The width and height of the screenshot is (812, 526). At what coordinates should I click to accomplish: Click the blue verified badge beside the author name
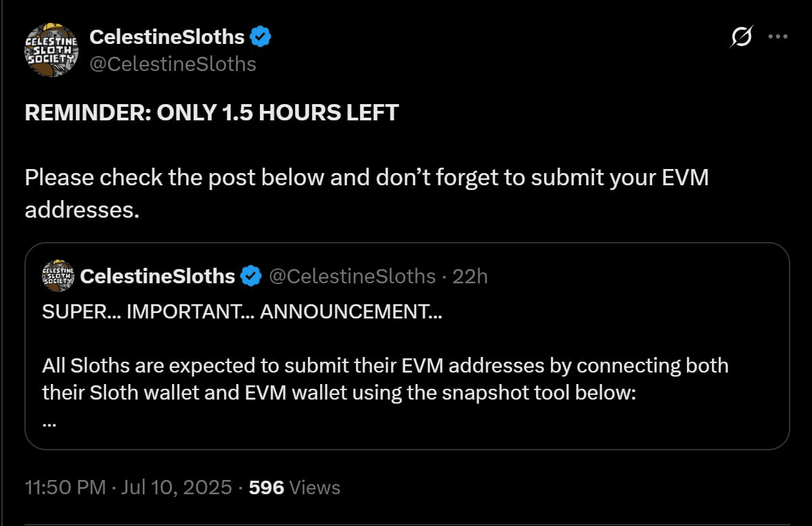coord(261,37)
